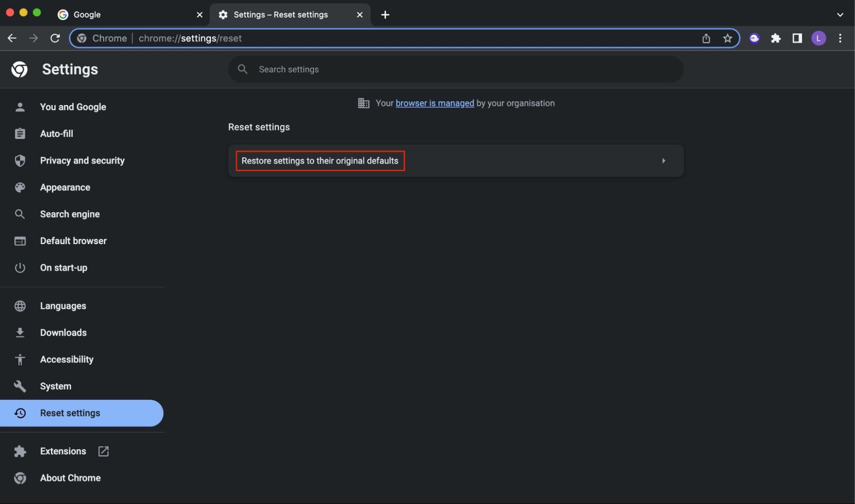Bookmark this page with the star icon
Viewport: 855px width, 504px height.
727,38
